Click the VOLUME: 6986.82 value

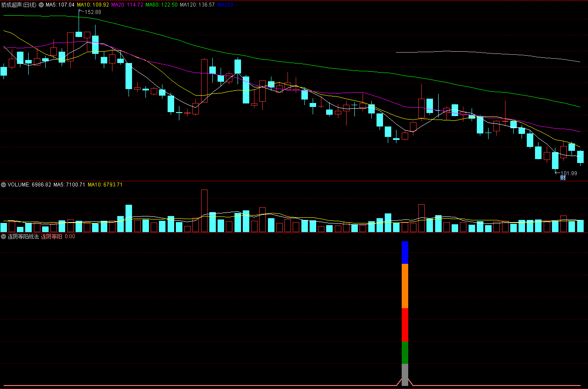(30, 185)
